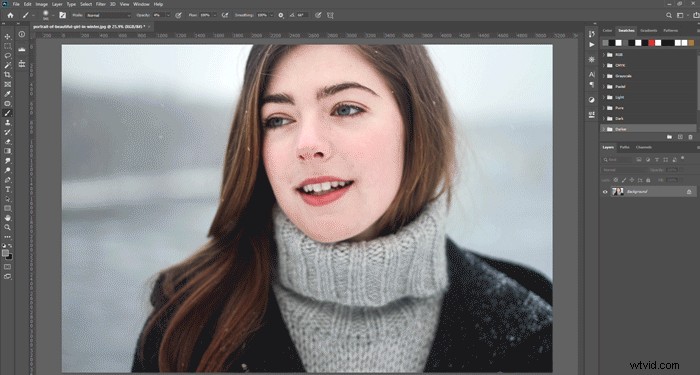The width and height of the screenshot is (700, 375).
Task: Open the foreground color picker
Action: (5, 253)
